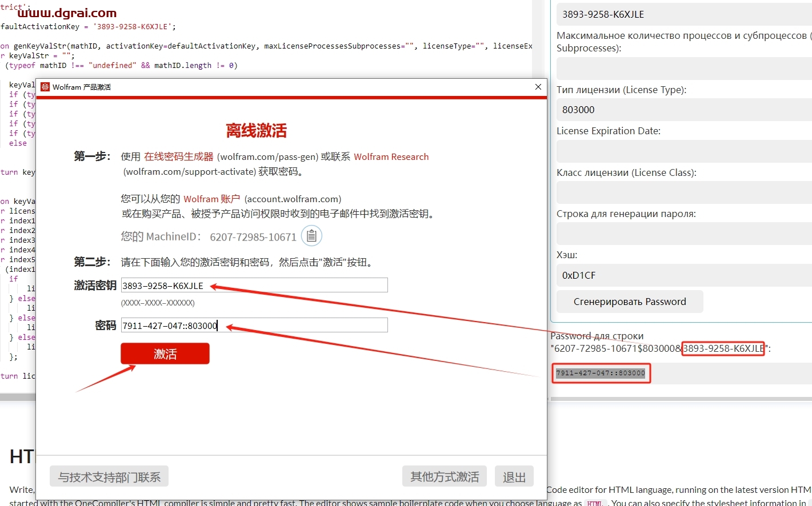Click the Wolfram 产品激活 title bar text

tap(82, 87)
